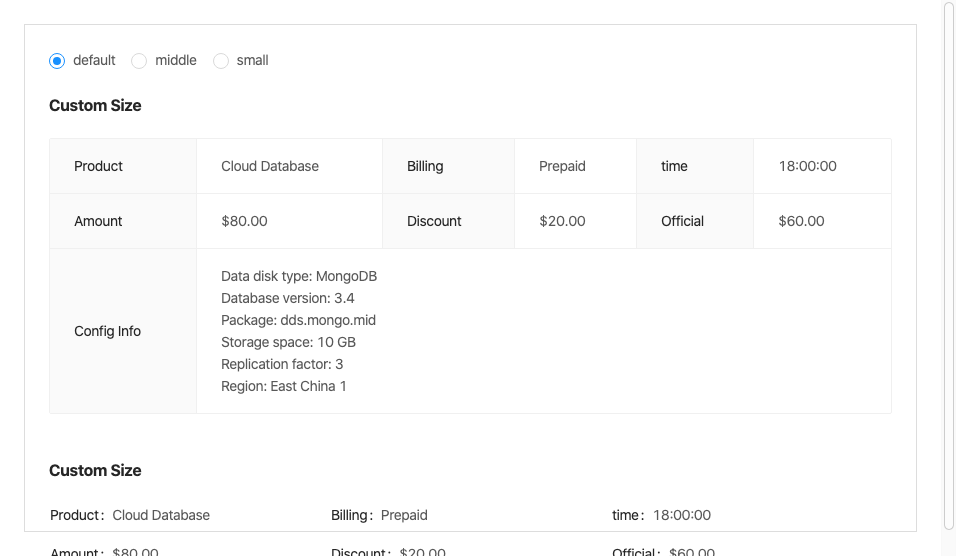The width and height of the screenshot is (956, 556).
Task: Choose the small size radio option
Action: 221,61
